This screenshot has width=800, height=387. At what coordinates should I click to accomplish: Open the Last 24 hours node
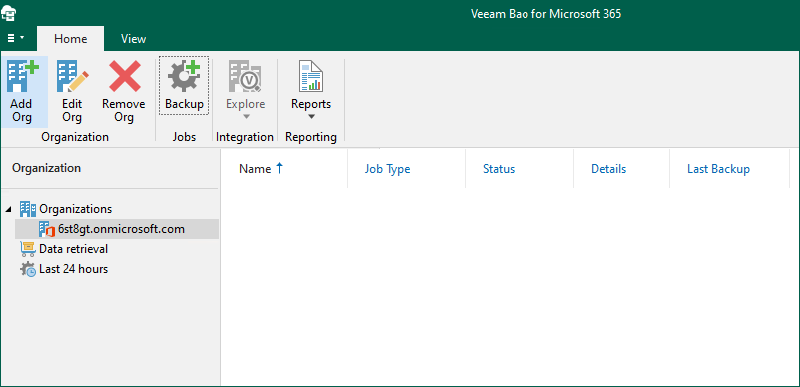click(x=73, y=269)
